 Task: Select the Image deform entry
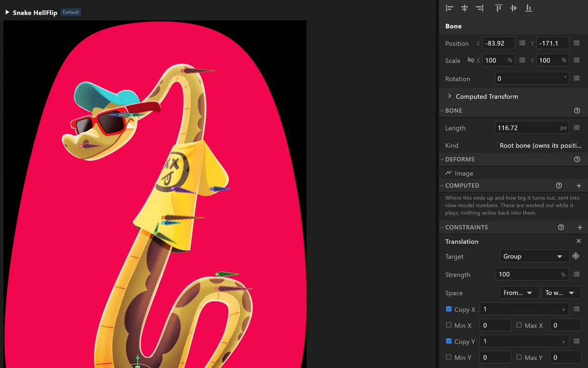pyautogui.click(x=459, y=173)
